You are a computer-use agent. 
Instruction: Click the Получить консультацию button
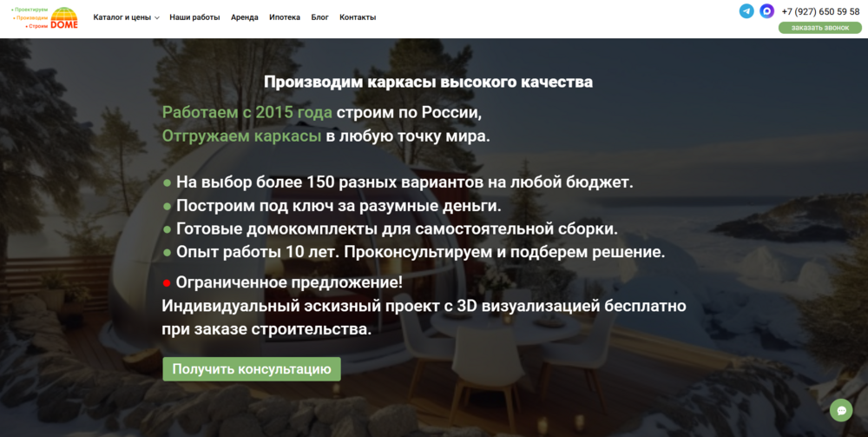(252, 369)
